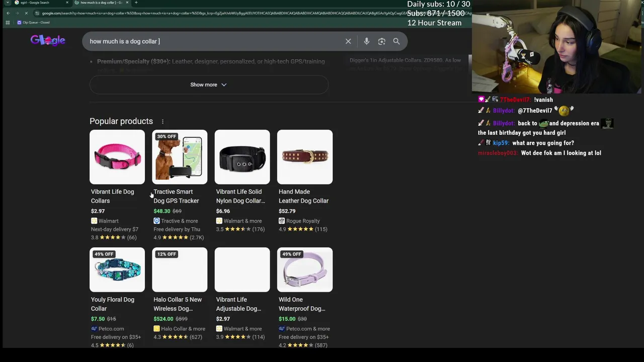Open the Tractive GPS Tracker product image
644x362 pixels.
180,157
